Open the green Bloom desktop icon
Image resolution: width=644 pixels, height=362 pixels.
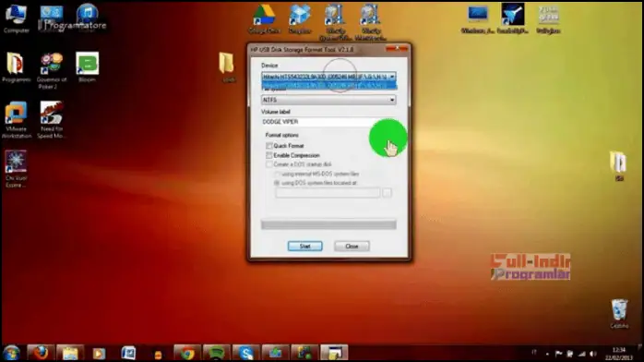click(x=87, y=67)
